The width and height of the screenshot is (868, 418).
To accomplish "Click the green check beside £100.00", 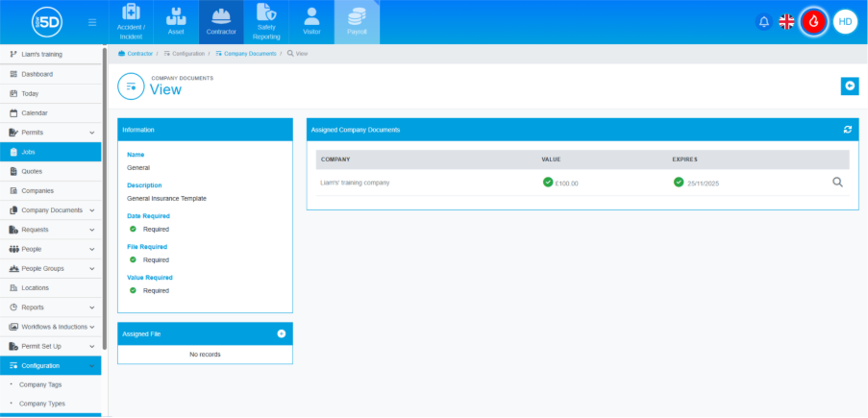I will point(548,182).
